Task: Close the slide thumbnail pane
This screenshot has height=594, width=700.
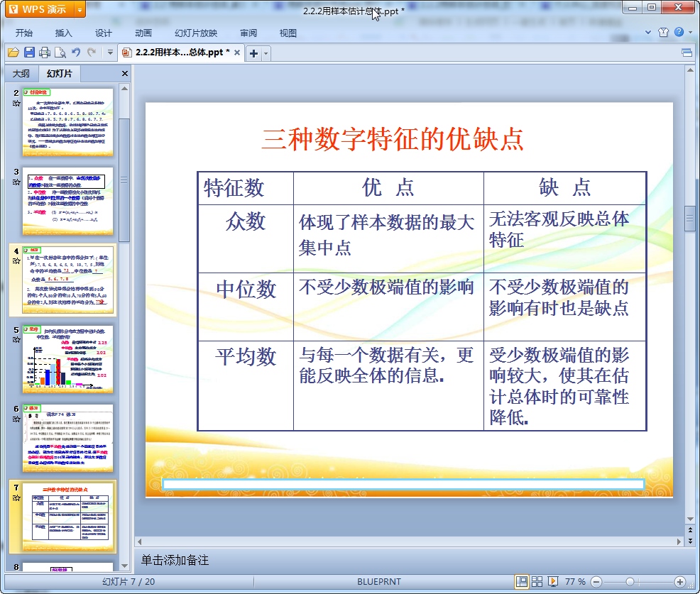Action: click(125, 74)
